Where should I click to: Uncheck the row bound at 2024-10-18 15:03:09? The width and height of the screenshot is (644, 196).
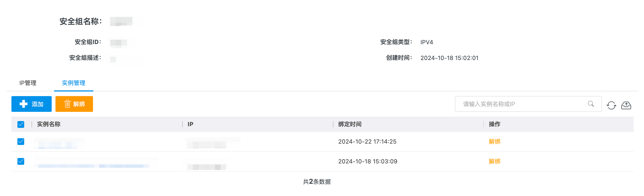(21, 161)
